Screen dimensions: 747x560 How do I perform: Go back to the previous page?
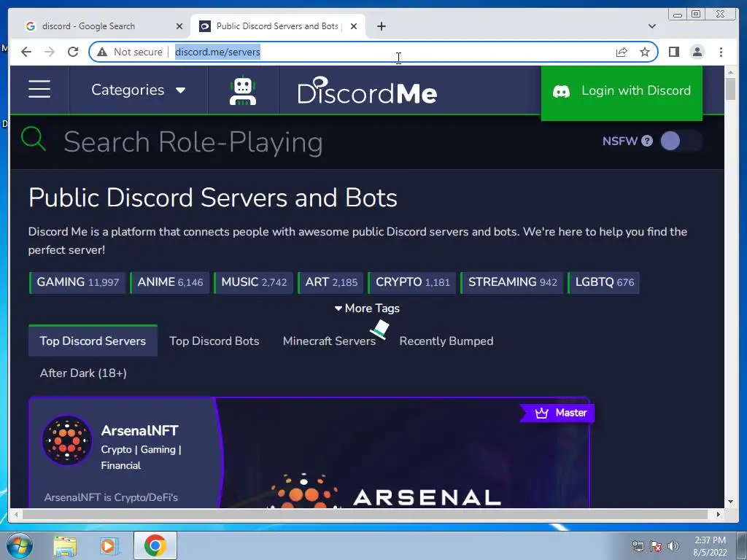click(26, 52)
